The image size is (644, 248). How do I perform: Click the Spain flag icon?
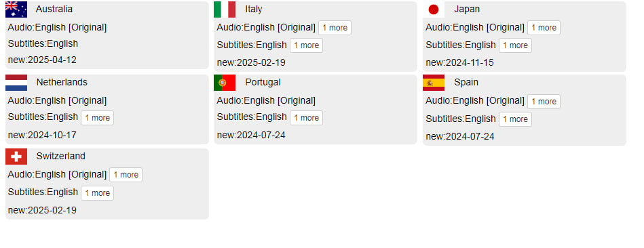pyautogui.click(x=434, y=83)
